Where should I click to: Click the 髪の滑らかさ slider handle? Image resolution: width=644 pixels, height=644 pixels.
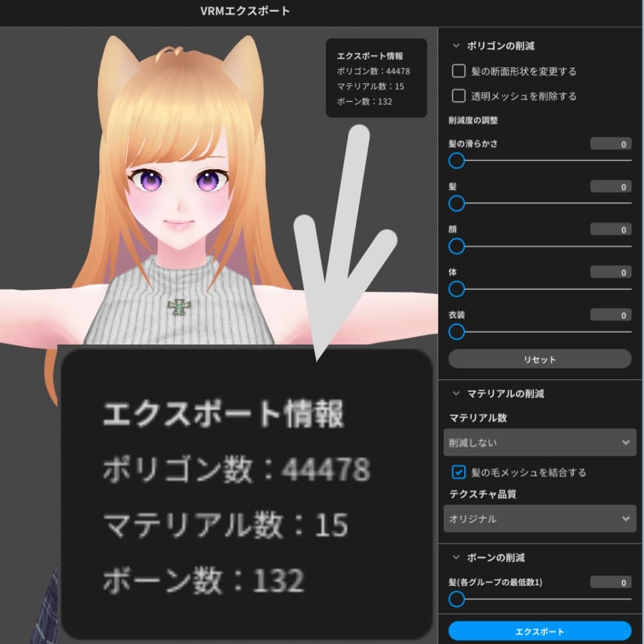(457, 161)
